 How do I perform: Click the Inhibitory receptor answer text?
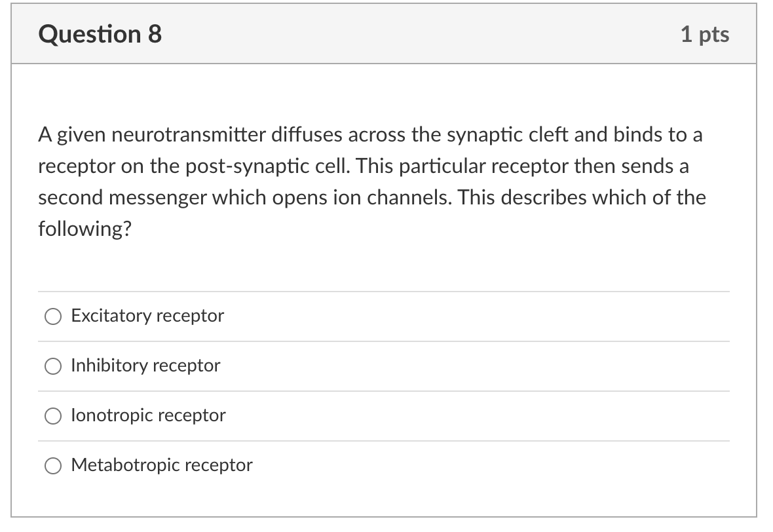[x=145, y=366]
